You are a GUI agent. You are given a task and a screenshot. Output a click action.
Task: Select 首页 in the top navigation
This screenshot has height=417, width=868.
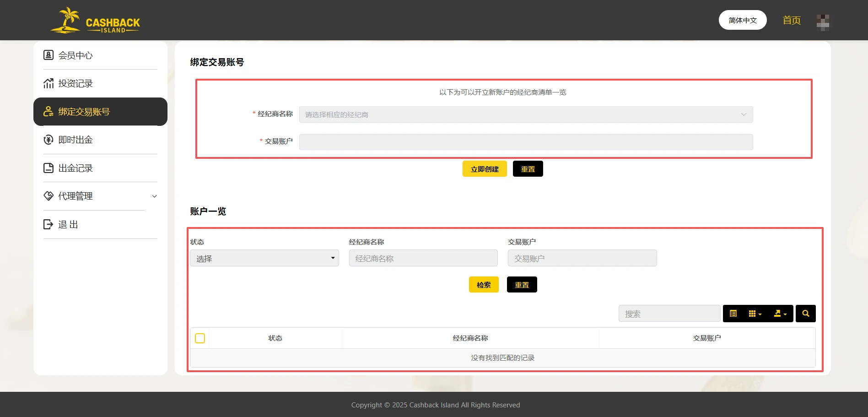pos(791,20)
